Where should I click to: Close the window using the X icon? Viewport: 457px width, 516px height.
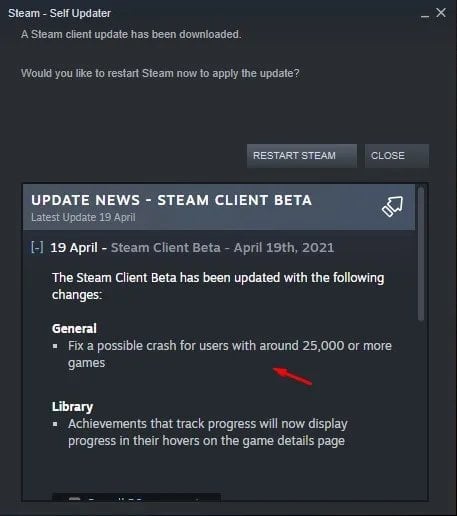pos(441,13)
